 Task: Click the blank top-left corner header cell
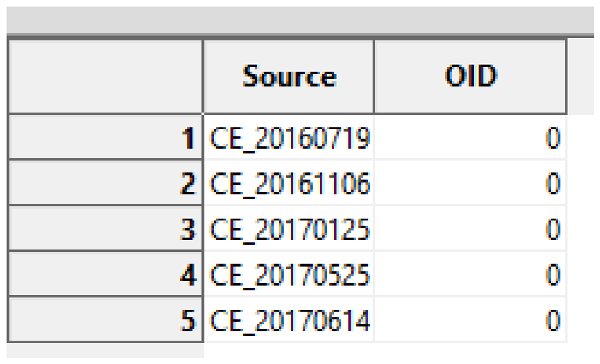(x=105, y=77)
